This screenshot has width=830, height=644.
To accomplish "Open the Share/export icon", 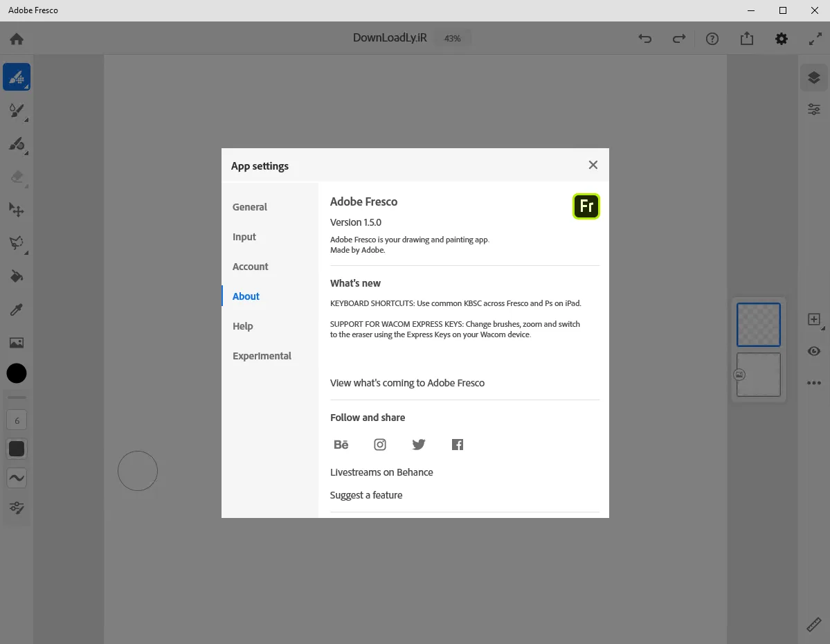I will tap(746, 38).
